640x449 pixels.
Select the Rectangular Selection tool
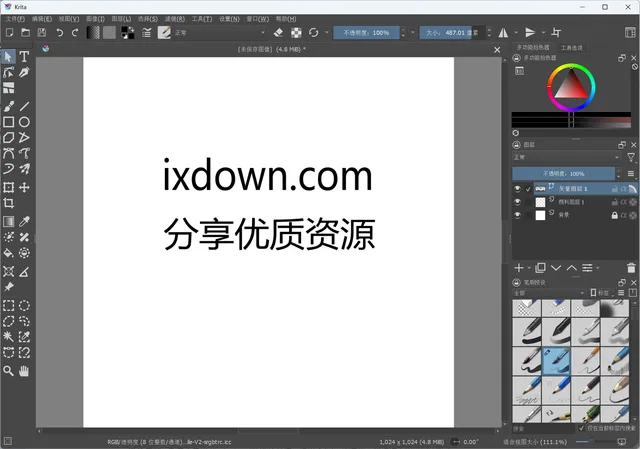click(x=9, y=305)
